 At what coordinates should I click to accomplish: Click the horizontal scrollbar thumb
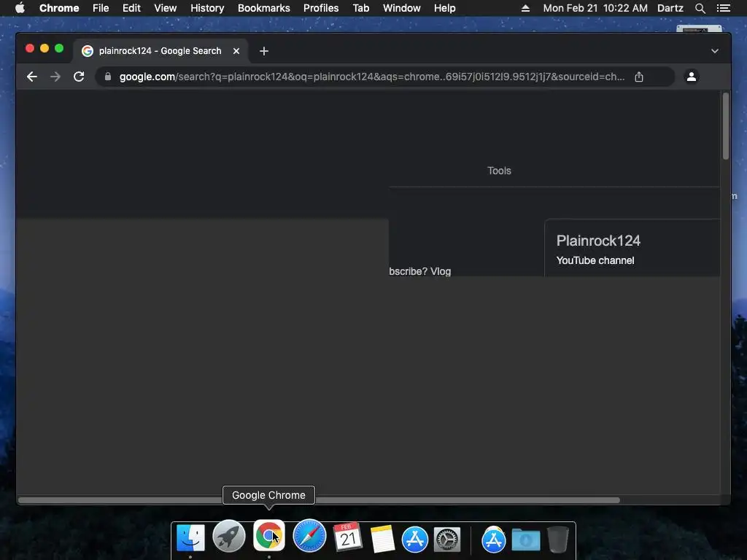[x=320, y=500]
